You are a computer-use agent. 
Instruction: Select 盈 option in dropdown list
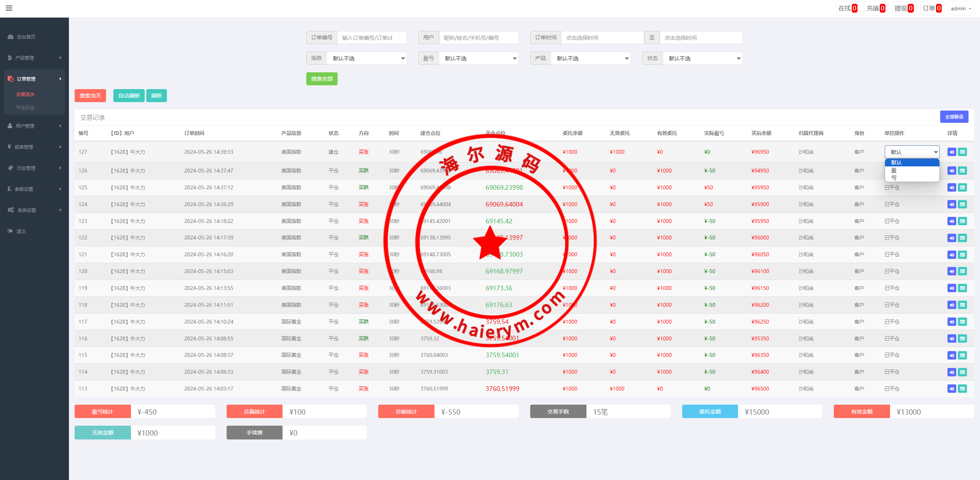(x=894, y=171)
